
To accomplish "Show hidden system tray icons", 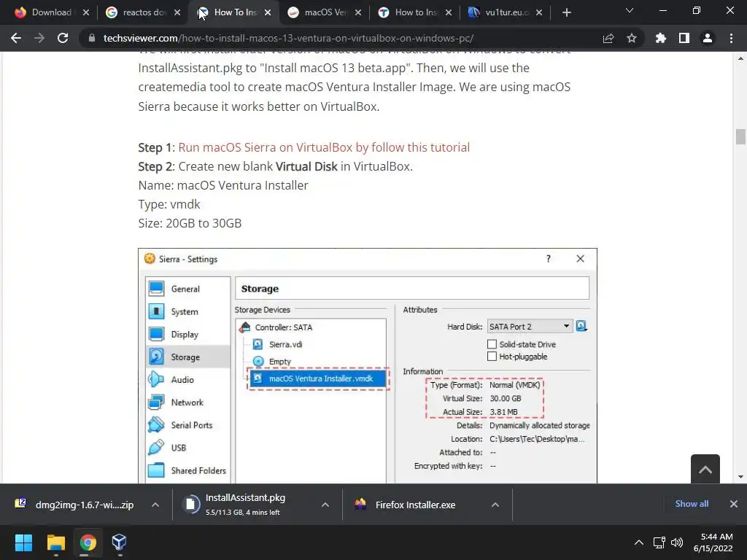I will pyautogui.click(x=639, y=542).
